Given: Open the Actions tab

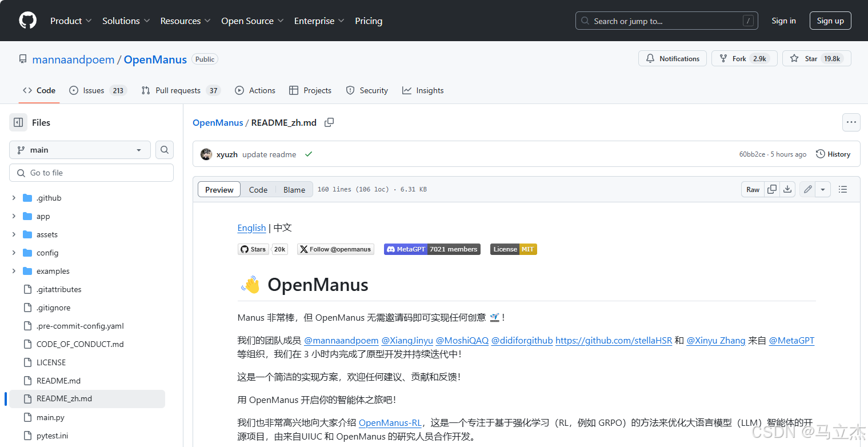Looking at the screenshot, I should pyautogui.click(x=255, y=90).
